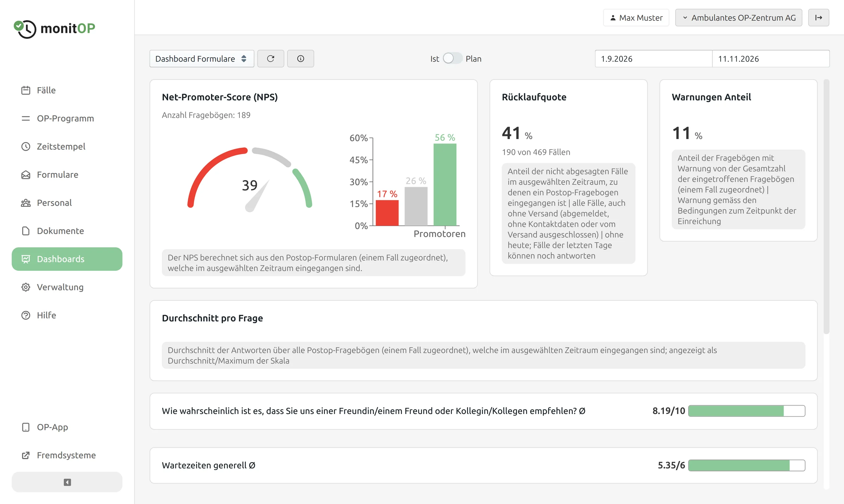The height and width of the screenshot is (504, 844).
Task: Go to the Formulare section
Action: (x=67, y=175)
